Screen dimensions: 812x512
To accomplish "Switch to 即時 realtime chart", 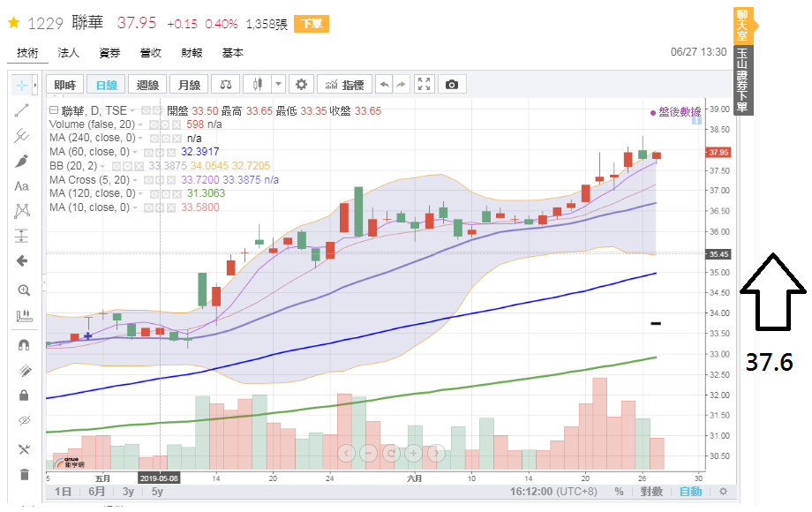I will 64,85.
